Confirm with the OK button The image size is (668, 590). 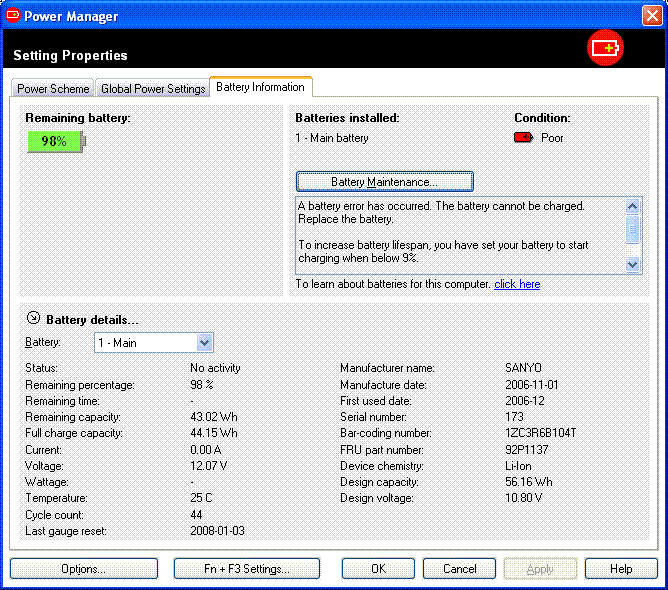[378, 569]
